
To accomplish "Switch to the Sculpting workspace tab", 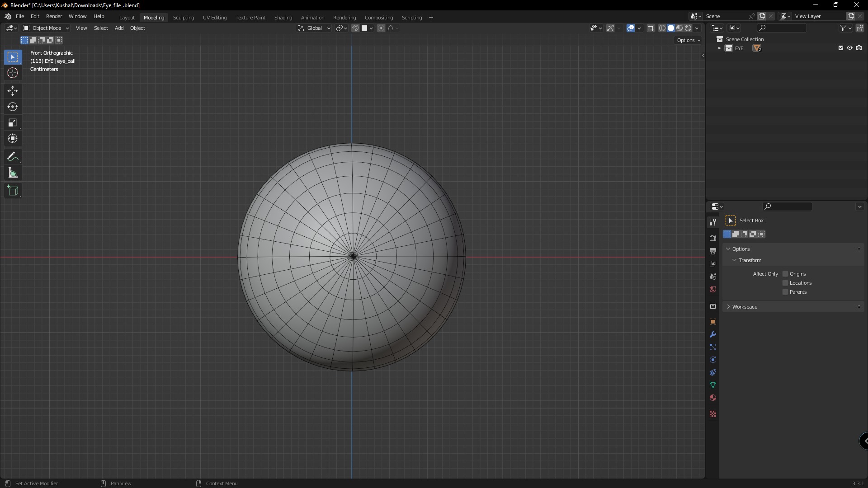I will pyautogui.click(x=184, y=18).
